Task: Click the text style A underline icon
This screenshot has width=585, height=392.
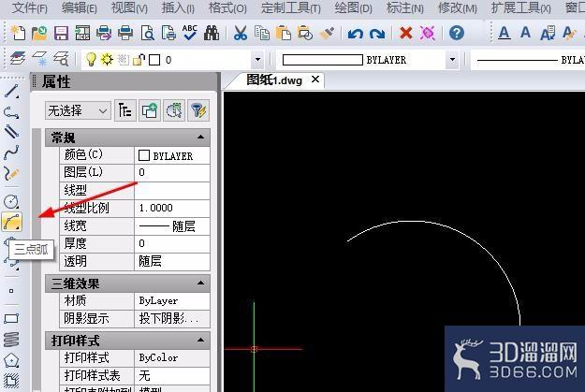Action: pyautogui.click(x=505, y=33)
